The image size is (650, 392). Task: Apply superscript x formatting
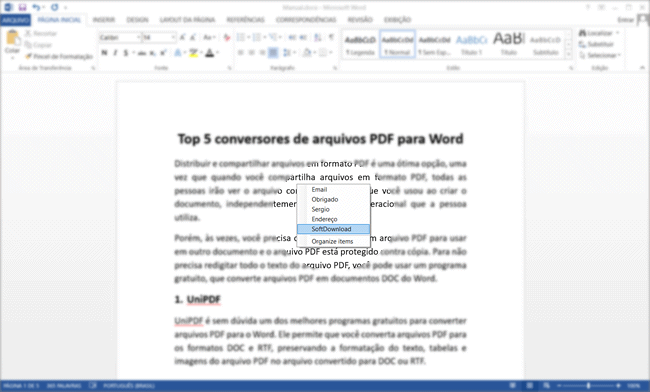click(163, 53)
